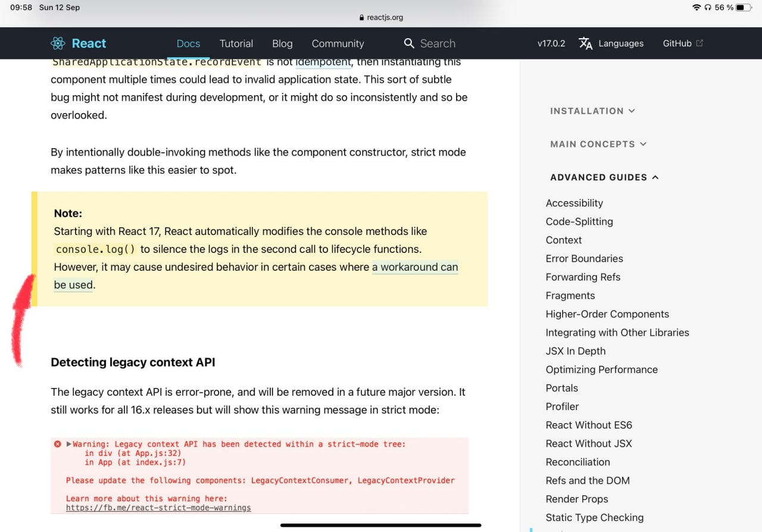Open Optimizing Performance guide
Viewport: 762px width, 532px height.
[x=602, y=369]
